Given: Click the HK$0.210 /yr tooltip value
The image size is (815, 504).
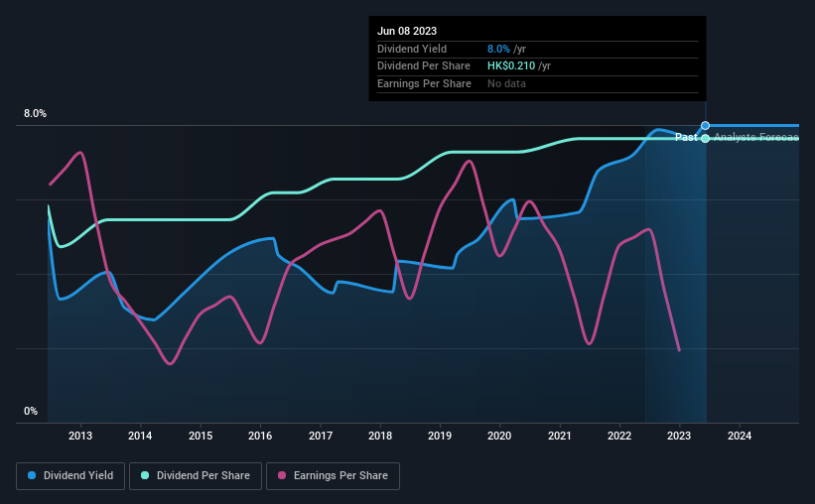Looking at the screenshot, I should tap(519, 66).
